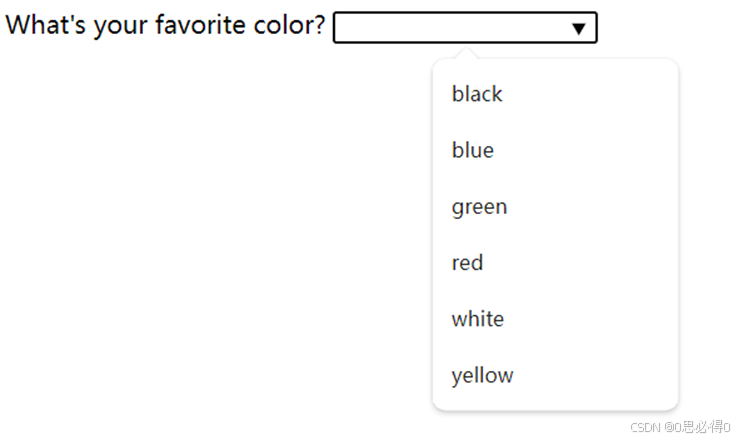The height and width of the screenshot is (440, 743).
Task: Pick yellow from the options list
Action: (482, 376)
